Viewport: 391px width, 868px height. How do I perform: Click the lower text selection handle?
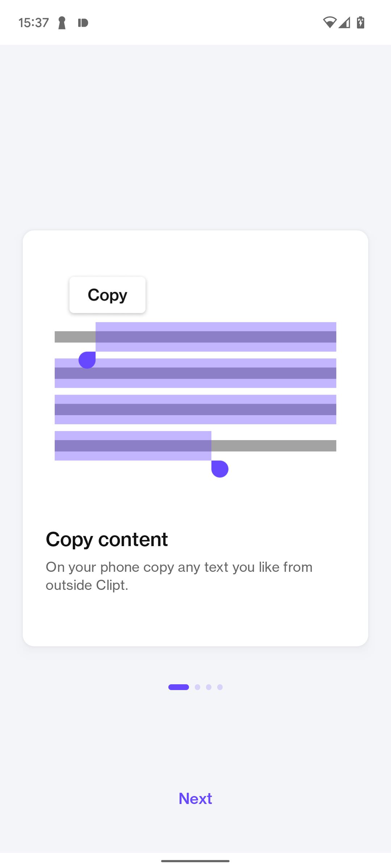click(220, 469)
